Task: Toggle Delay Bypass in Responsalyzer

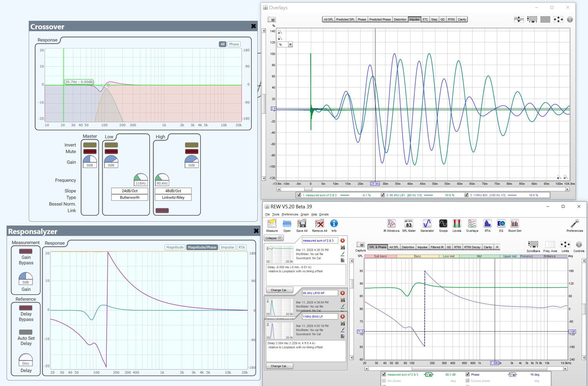Action: coord(26,308)
